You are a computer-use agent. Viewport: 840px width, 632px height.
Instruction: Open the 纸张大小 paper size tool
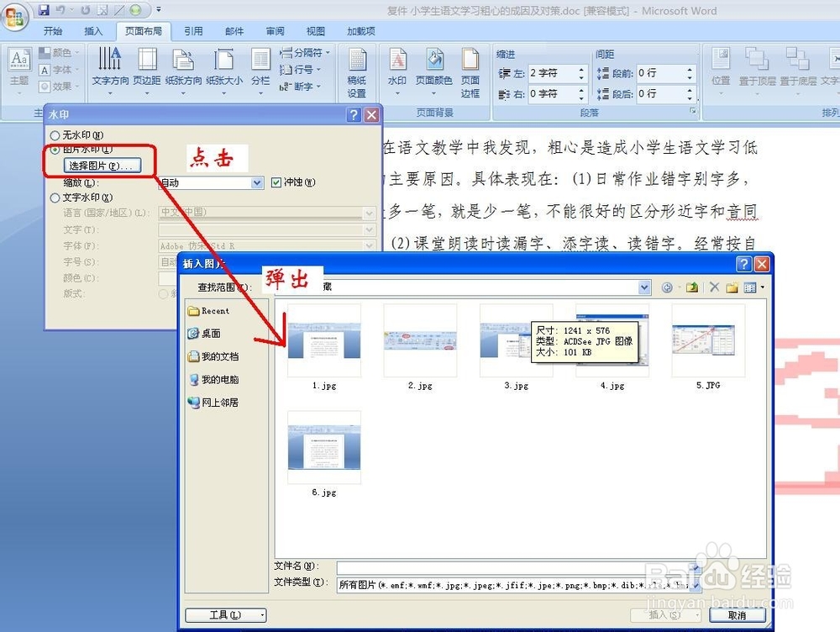pyautogui.click(x=224, y=71)
